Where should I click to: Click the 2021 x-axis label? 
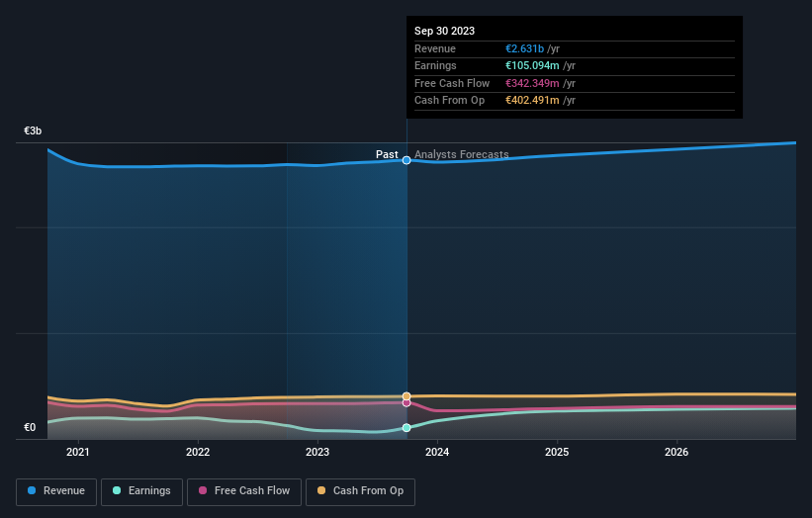[78, 453]
